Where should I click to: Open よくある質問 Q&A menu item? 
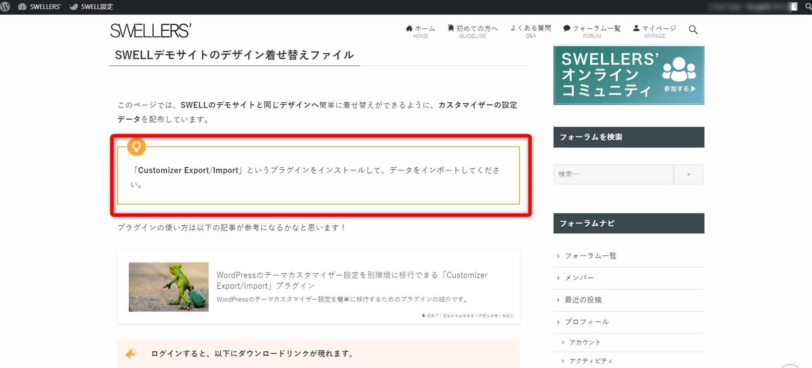point(530,32)
